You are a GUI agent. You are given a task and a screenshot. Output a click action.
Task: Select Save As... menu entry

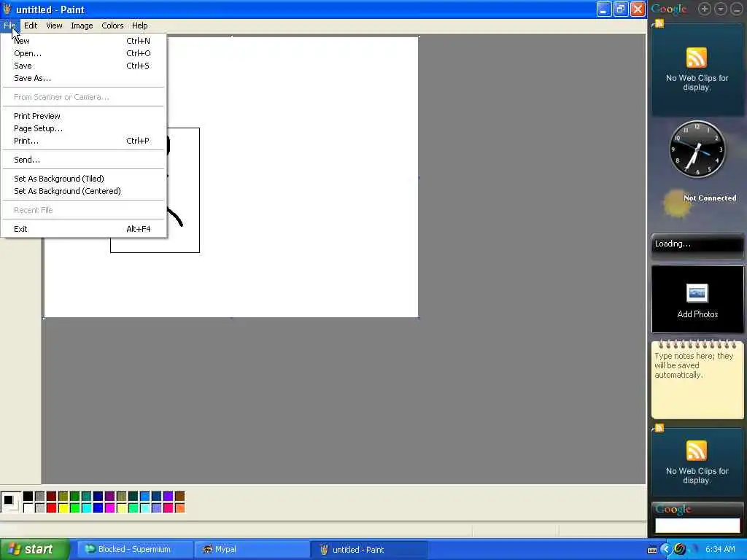pyautogui.click(x=84, y=78)
